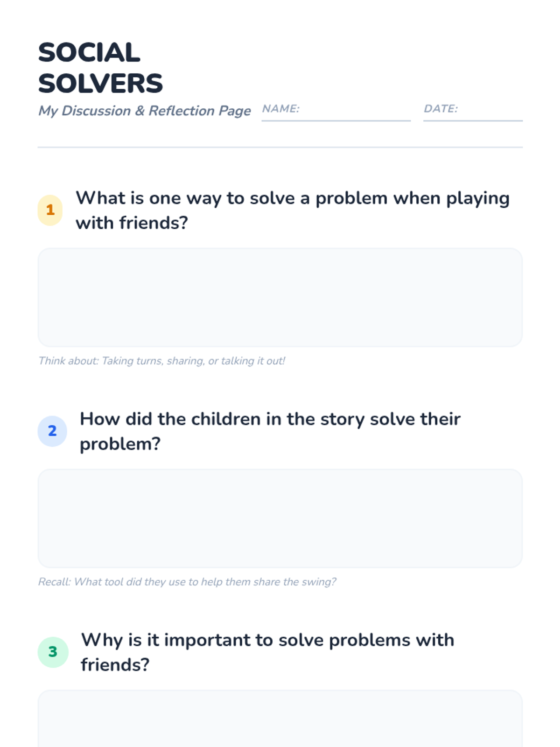Click the ampersand in the subtitle
Image resolution: width=560 pixels, height=747 pixels.
[140, 111]
